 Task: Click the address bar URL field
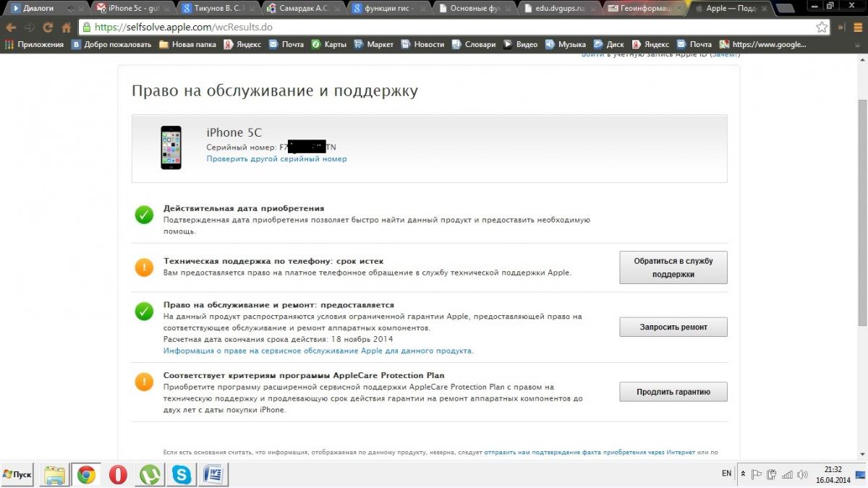pyautogui.click(x=452, y=27)
